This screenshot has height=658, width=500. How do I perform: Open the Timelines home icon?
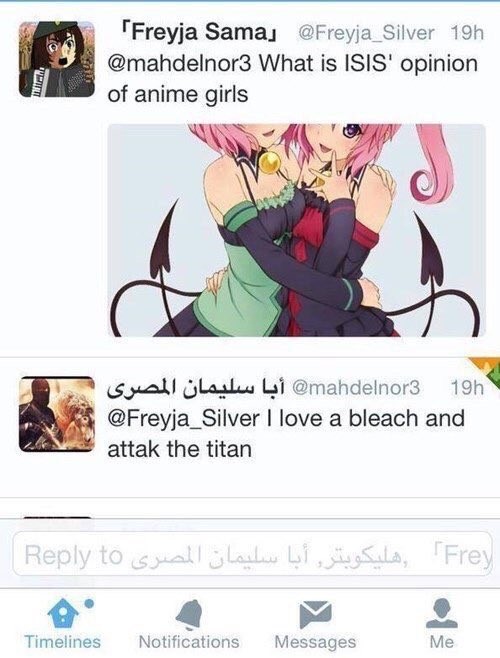point(63,613)
